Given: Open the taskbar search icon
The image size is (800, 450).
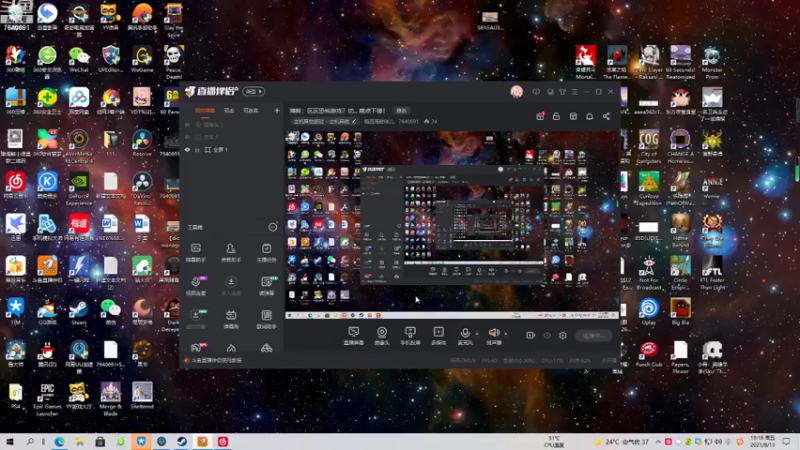Looking at the screenshot, I should pyautogui.click(x=30, y=442).
